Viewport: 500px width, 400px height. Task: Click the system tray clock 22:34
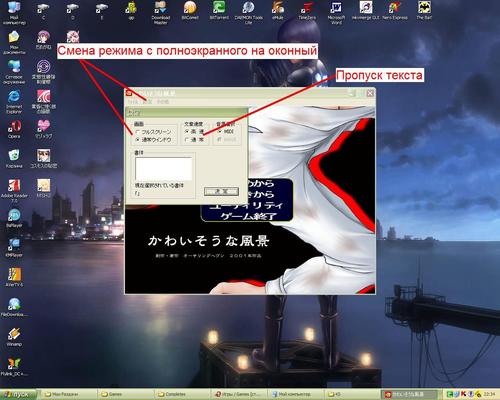pyautogui.click(x=489, y=394)
